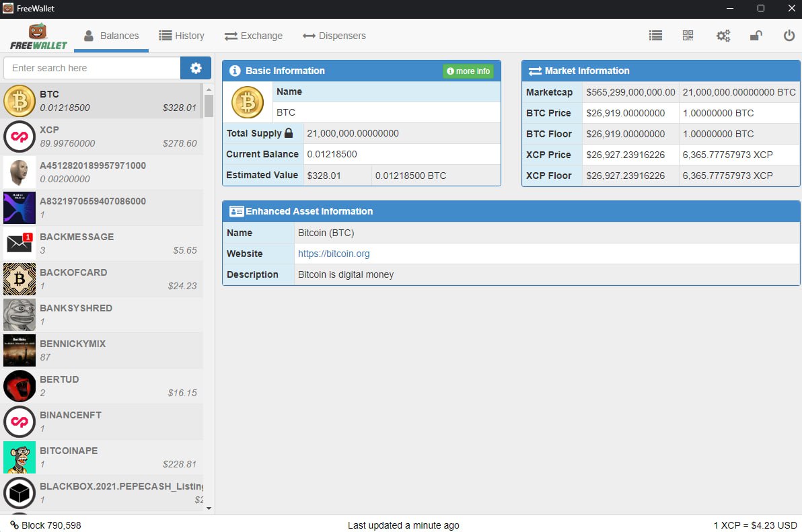Click the wallet unlock padlock icon
802x532 pixels.
pyautogui.click(x=756, y=35)
